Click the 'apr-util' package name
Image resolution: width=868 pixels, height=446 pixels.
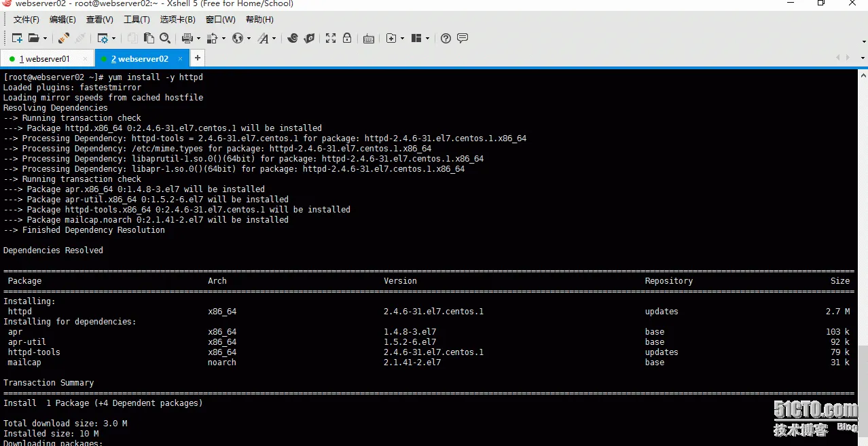27,342
